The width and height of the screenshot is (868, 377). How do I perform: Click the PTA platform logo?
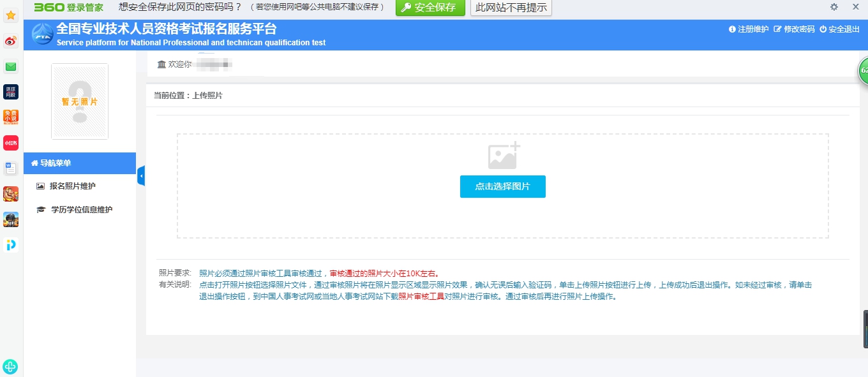coord(42,34)
